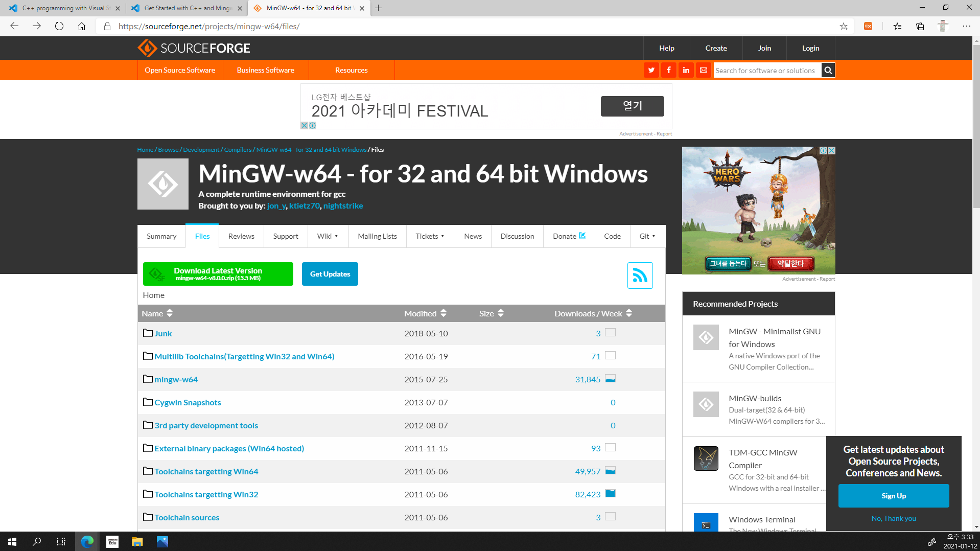Click the Get Updates button
This screenshot has width=980, height=551.
point(330,274)
